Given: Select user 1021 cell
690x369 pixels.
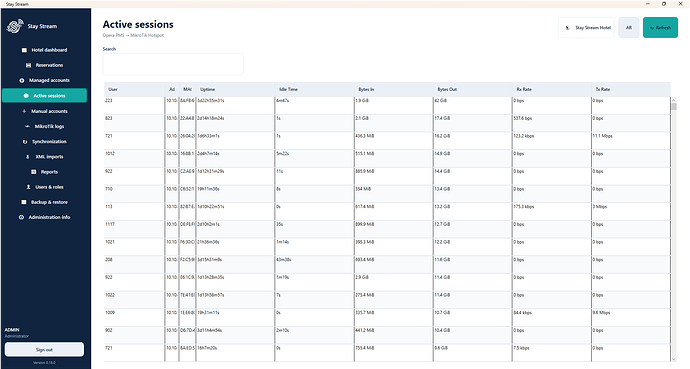Looking at the screenshot, I should pos(134,247).
